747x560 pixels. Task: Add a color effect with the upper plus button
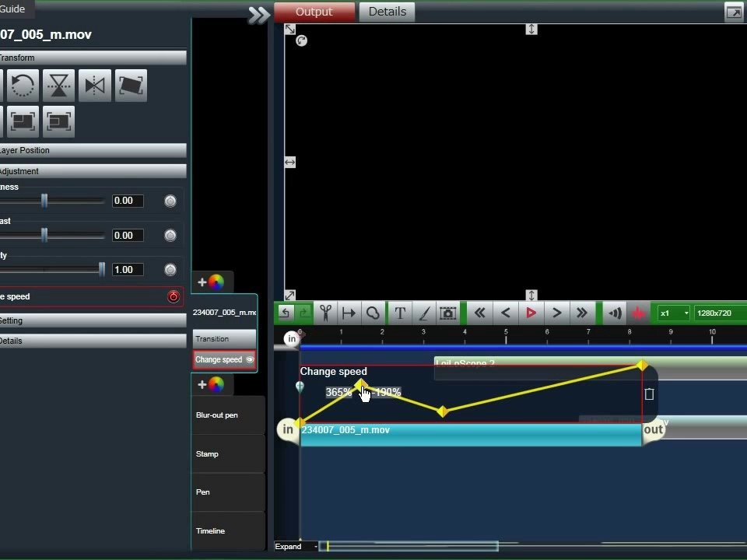211,282
